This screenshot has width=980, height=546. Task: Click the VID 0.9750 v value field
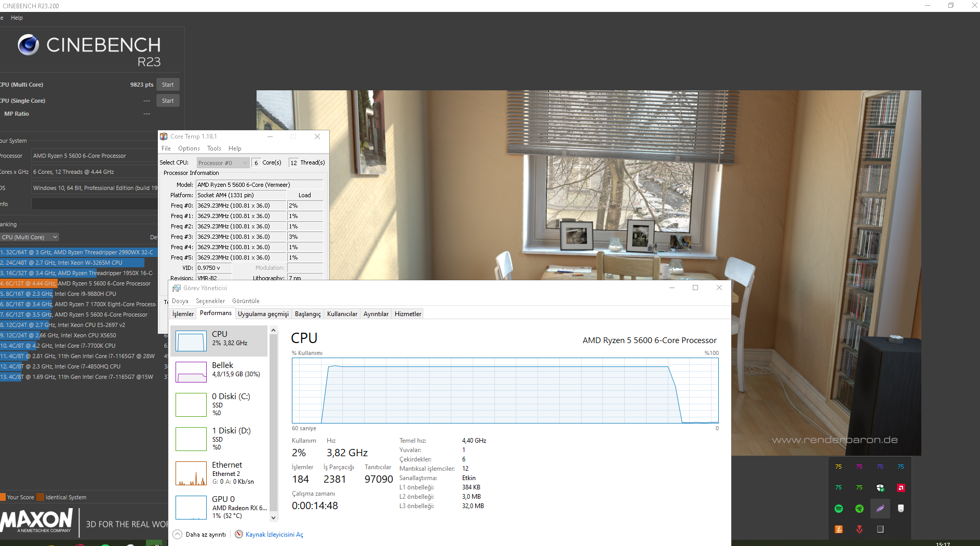pyautogui.click(x=213, y=268)
